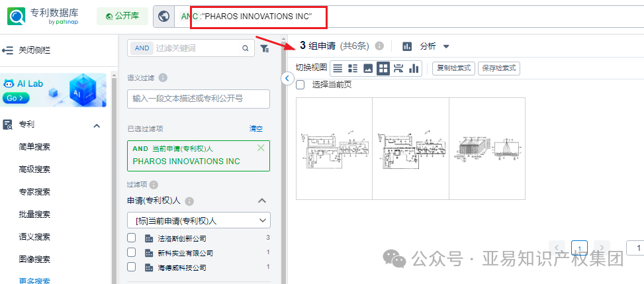Click the semantic filter text input box
This screenshot has width=644, height=284.
(x=199, y=99)
